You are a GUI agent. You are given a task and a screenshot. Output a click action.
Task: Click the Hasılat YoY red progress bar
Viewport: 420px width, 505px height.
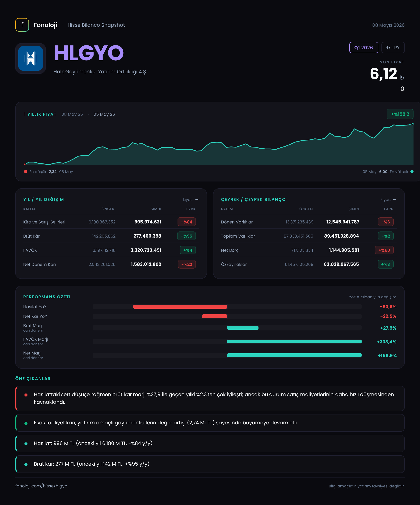180,307
